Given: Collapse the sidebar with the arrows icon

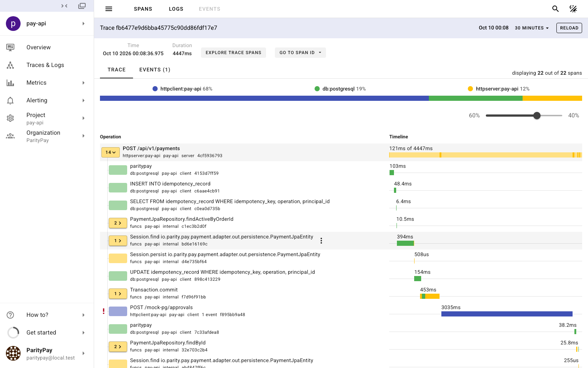Looking at the screenshot, I should coord(64,6).
